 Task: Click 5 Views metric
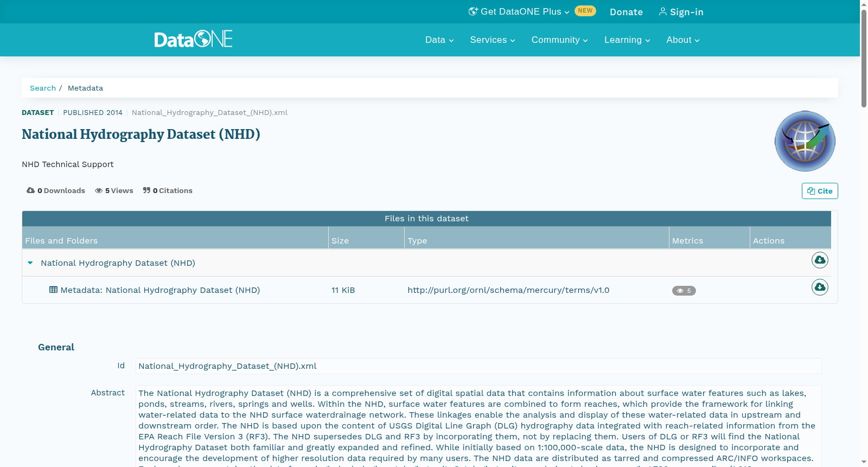click(x=114, y=190)
